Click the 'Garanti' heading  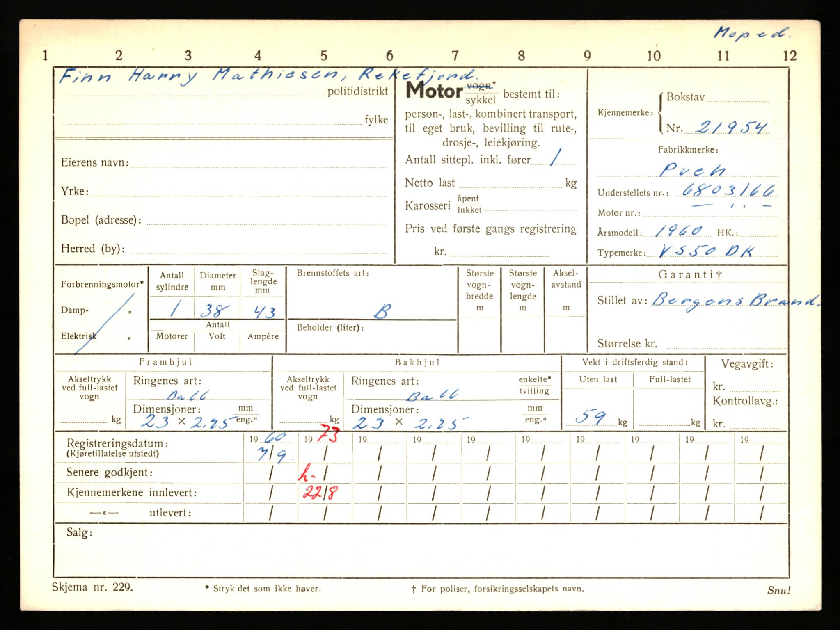pos(689,274)
